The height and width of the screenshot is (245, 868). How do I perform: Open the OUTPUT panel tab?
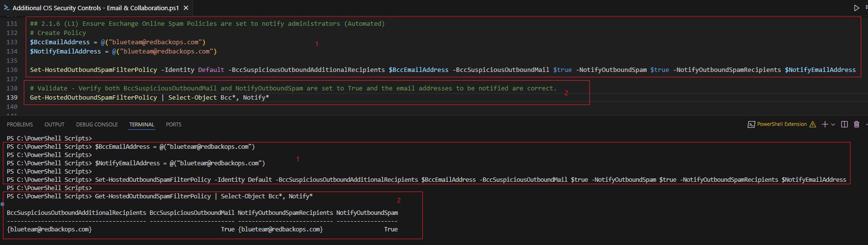pos(54,124)
